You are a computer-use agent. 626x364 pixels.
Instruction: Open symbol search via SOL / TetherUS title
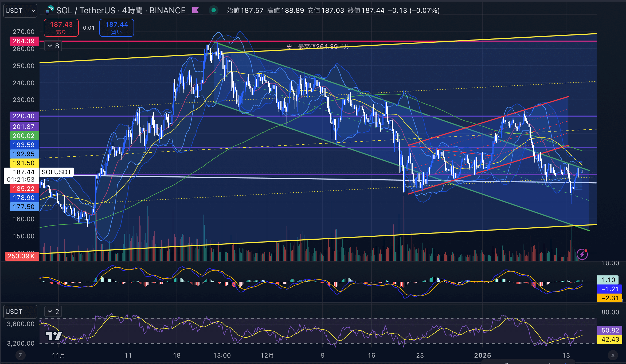121,10
